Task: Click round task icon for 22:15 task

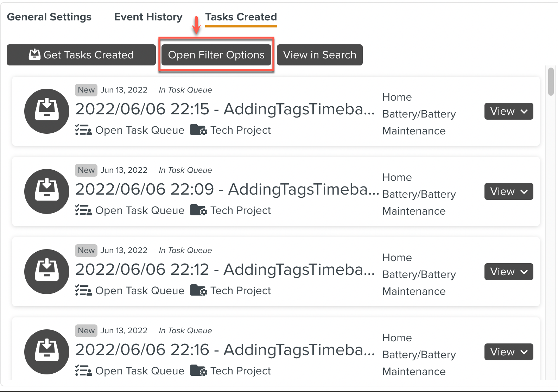Action: coord(46,111)
